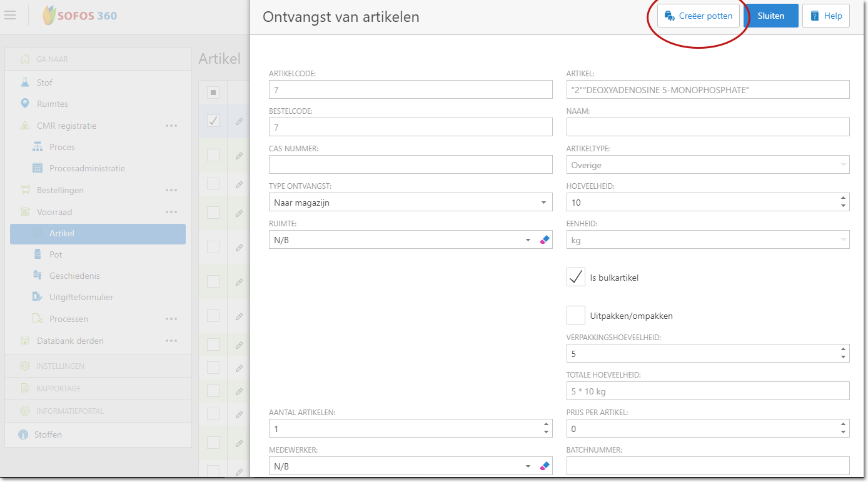The image size is (868, 482).
Task: Click the Creëer potten button
Action: tap(698, 16)
